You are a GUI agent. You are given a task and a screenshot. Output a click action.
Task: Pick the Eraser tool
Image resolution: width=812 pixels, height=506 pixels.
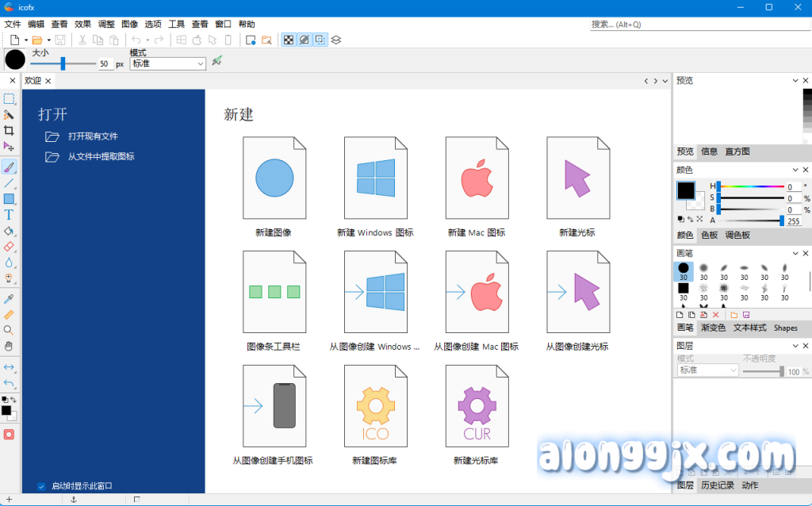(x=9, y=247)
